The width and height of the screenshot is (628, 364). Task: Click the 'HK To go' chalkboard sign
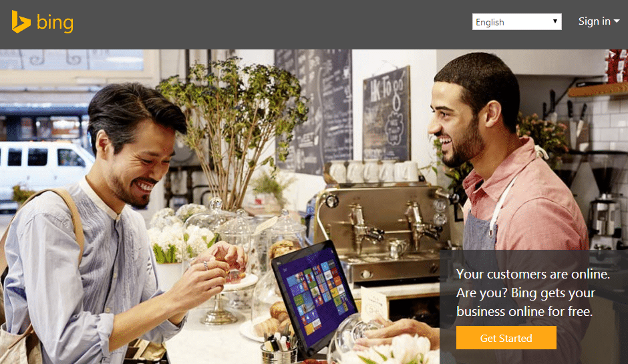387,114
